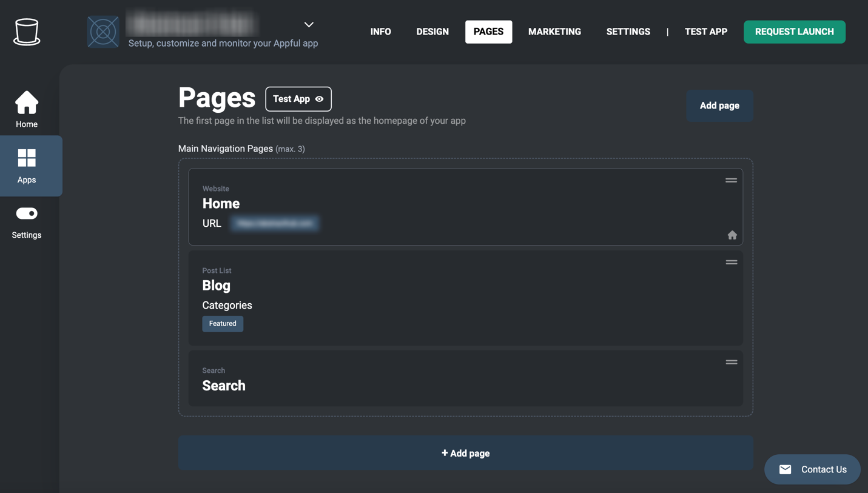Open the SETTINGS tab in top navigation
Screen dimensions: 868x493
click(x=628, y=32)
